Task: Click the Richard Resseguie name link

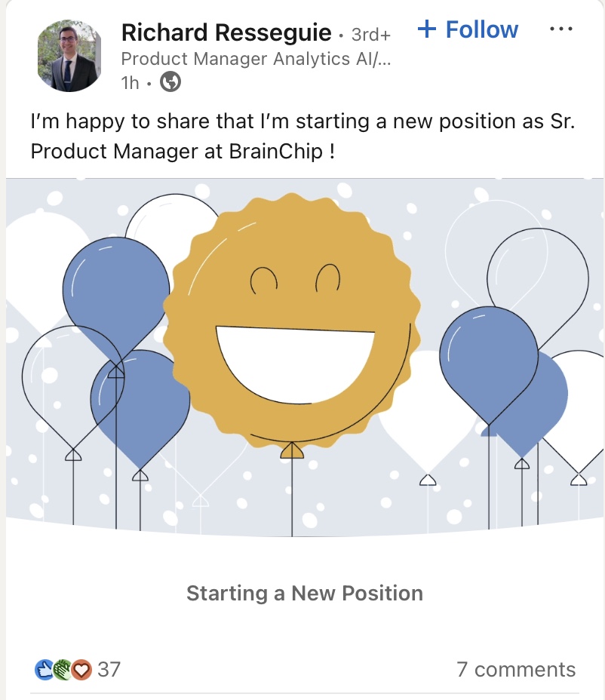Action: pyautogui.click(x=226, y=32)
